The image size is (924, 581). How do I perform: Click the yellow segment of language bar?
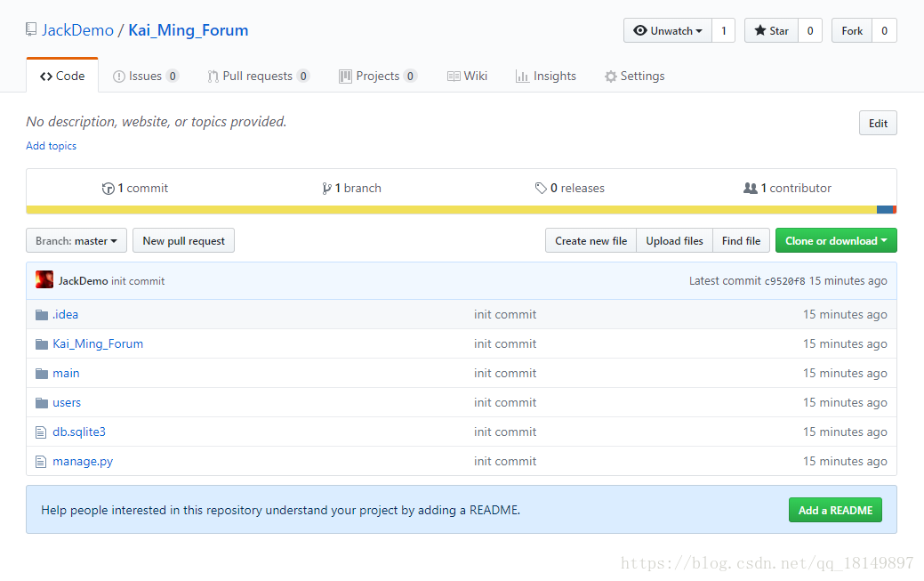click(452, 209)
